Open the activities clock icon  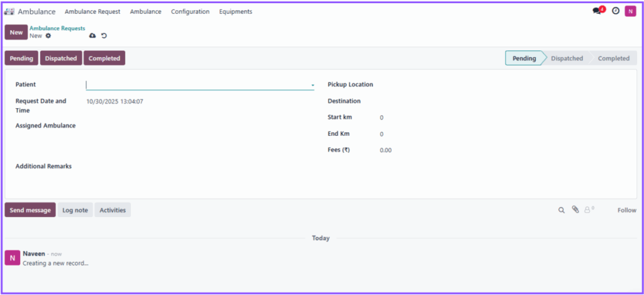[616, 11]
